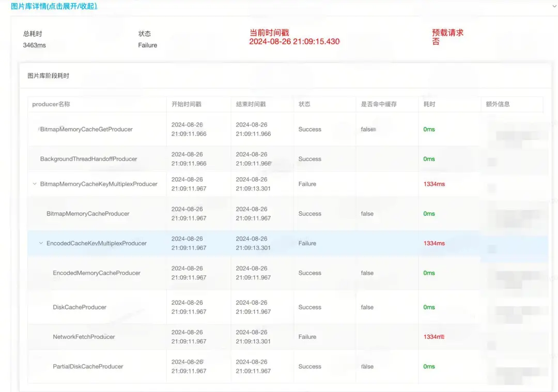Click Failure status in the NetworkFetchProducer row
Viewport: 558px width, 392px height.
pyautogui.click(x=307, y=337)
